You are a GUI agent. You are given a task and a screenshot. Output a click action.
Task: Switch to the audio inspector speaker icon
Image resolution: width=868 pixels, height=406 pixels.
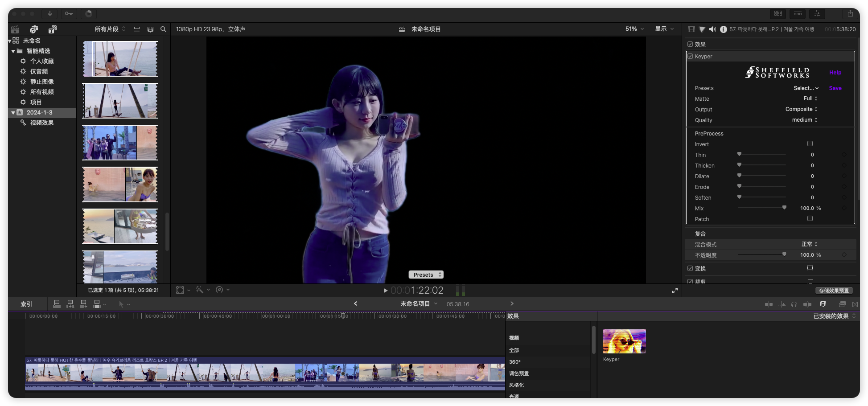point(713,29)
